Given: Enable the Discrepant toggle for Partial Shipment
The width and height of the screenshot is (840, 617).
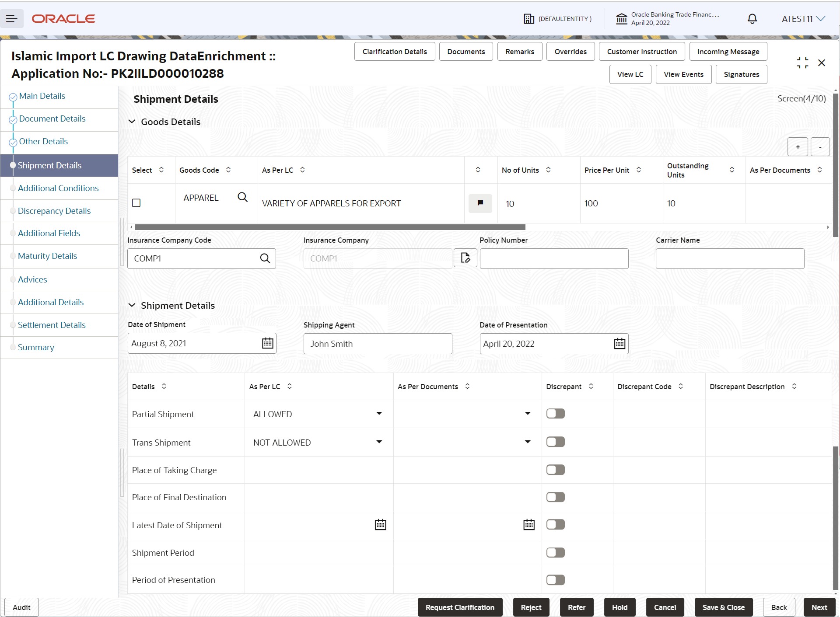Looking at the screenshot, I should tap(555, 413).
